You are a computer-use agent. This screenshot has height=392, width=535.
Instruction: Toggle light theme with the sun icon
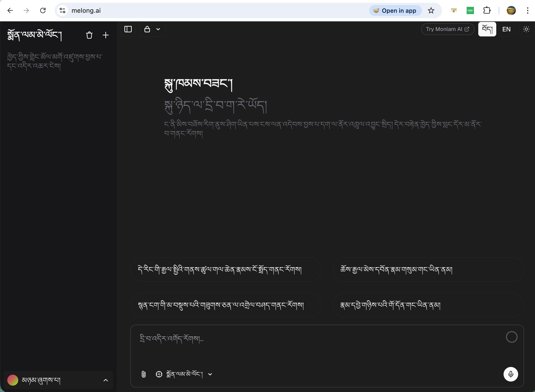coord(526,29)
